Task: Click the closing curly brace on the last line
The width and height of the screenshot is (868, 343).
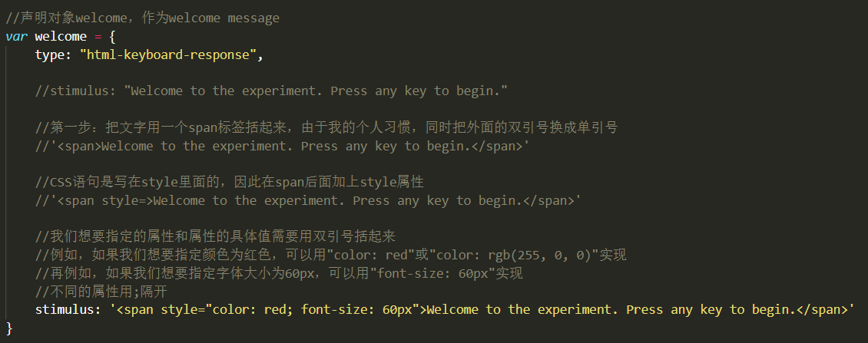Action: click(9, 328)
